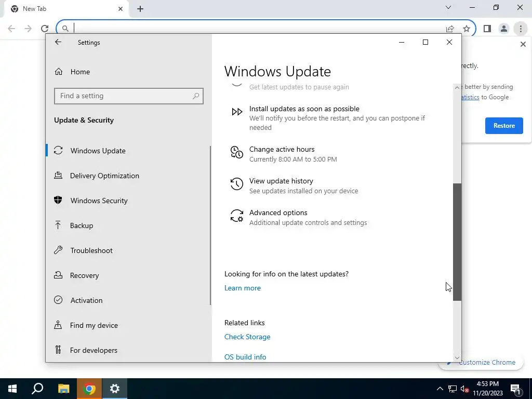Show hidden tray icons chevron

point(440,389)
